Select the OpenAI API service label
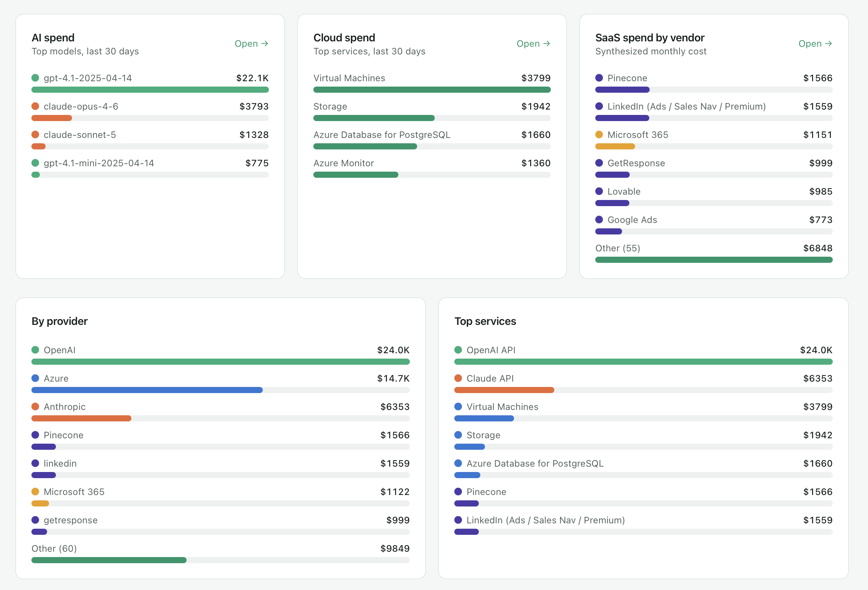This screenshot has width=868, height=590. click(x=491, y=350)
